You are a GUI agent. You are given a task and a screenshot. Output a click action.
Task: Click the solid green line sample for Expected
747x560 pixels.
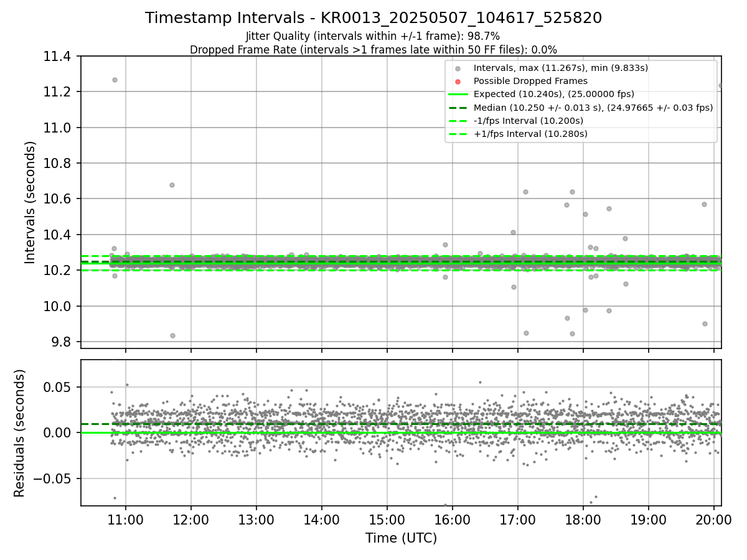[458, 95]
